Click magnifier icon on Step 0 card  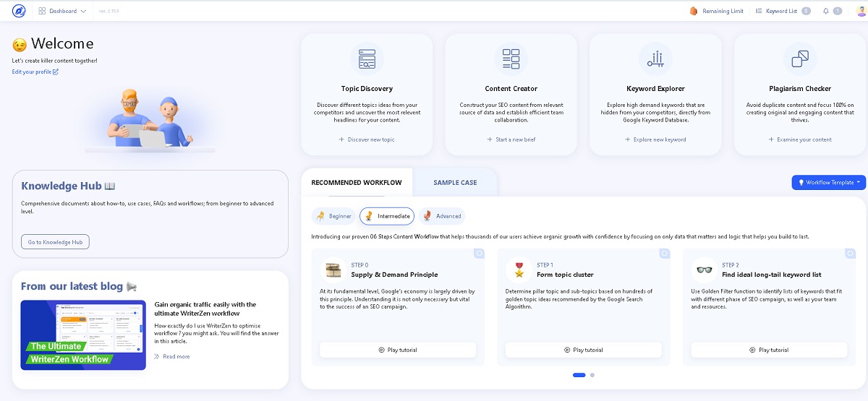point(480,254)
